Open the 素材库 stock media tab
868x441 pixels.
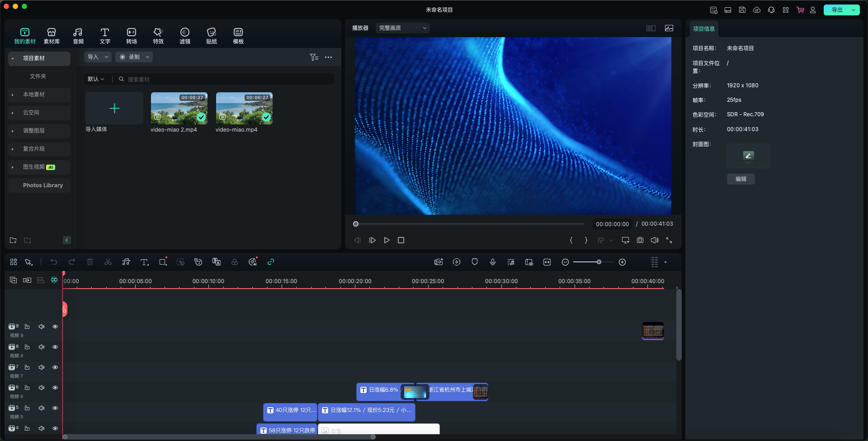[x=52, y=36]
